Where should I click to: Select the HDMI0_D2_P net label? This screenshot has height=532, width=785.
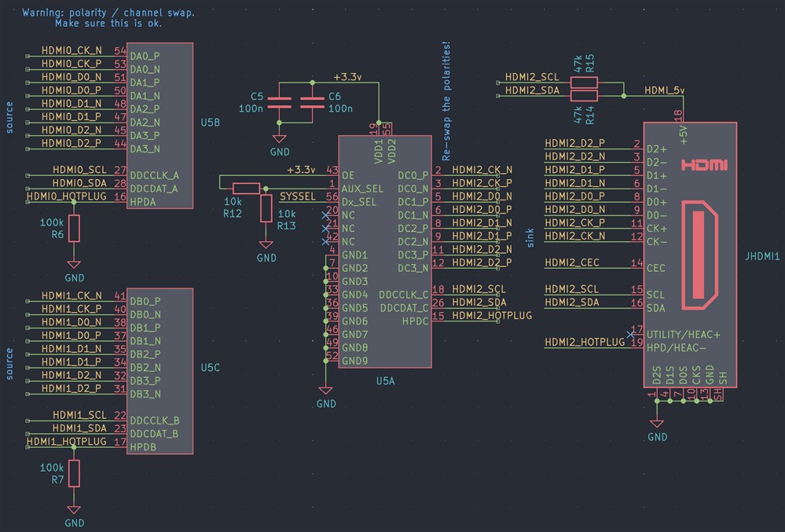click(x=72, y=143)
